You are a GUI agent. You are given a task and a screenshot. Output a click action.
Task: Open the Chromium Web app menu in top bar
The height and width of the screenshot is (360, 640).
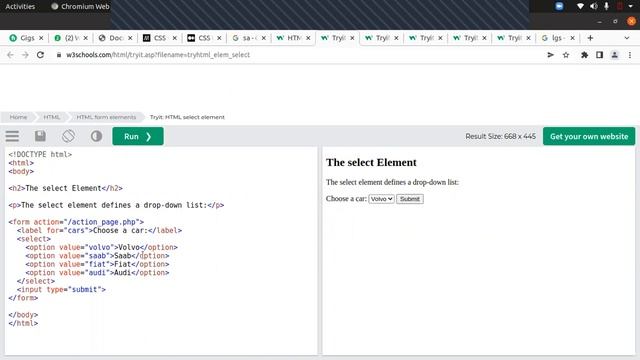[x=80, y=7]
